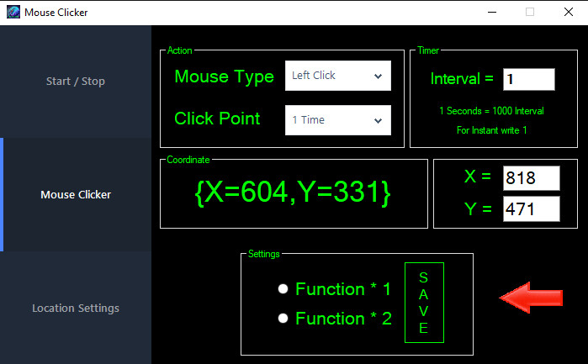Open the Mouse Type dropdown showing Left Click
Image resolution: width=588 pixels, height=364 pixels.
pyautogui.click(x=337, y=76)
